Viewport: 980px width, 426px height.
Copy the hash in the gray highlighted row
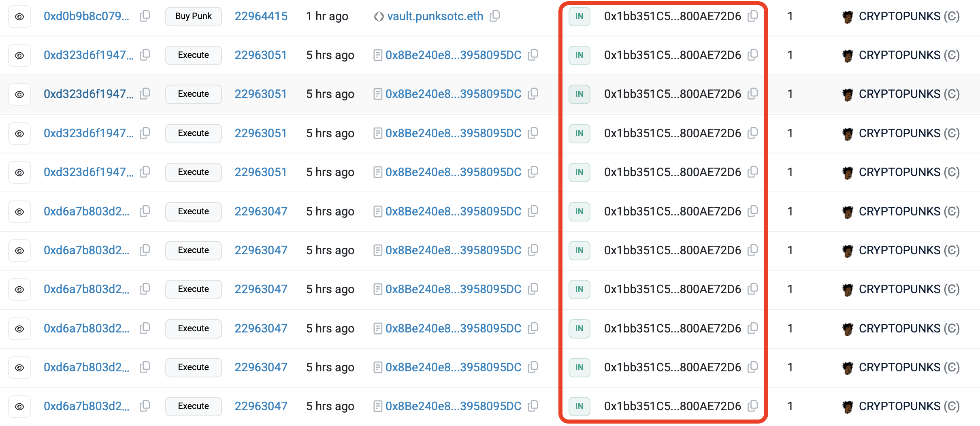(x=145, y=94)
